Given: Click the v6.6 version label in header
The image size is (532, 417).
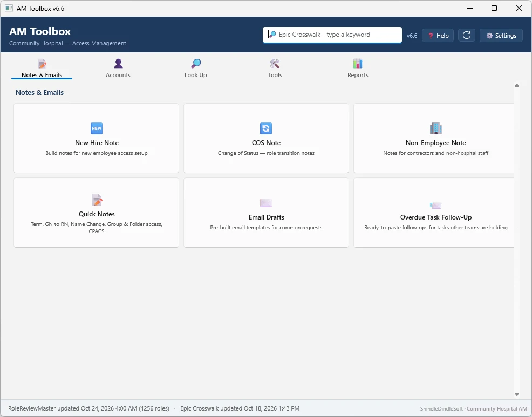Looking at the screenshot, I should point(412,36).
